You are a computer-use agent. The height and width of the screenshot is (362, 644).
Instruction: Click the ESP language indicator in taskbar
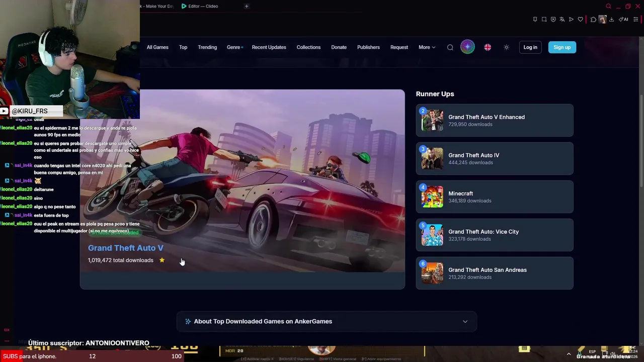(x=592, y=352)
